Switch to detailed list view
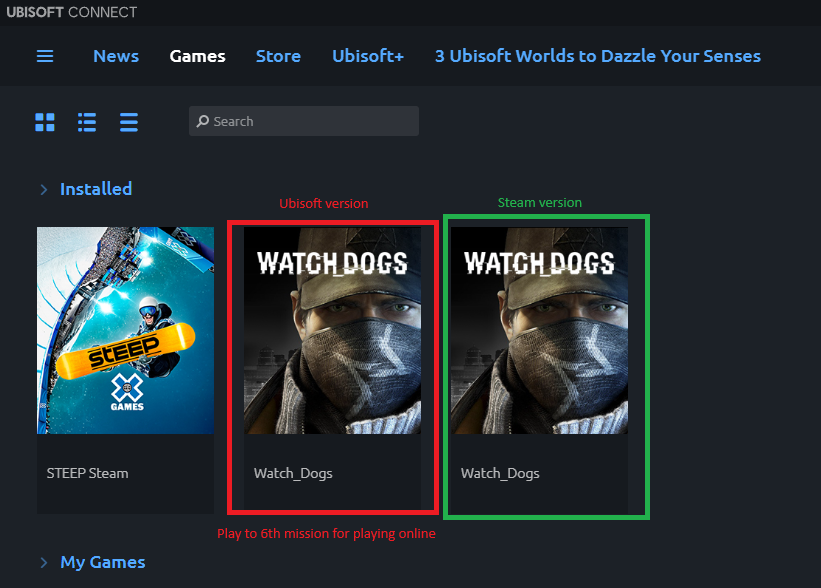Screen dimensions: 821x588 tap(87, 122)
